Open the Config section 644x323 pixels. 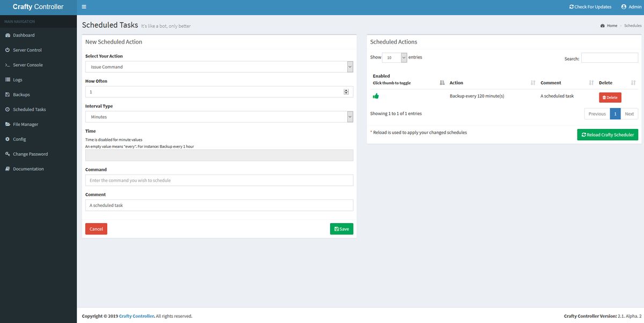(20, 139)
